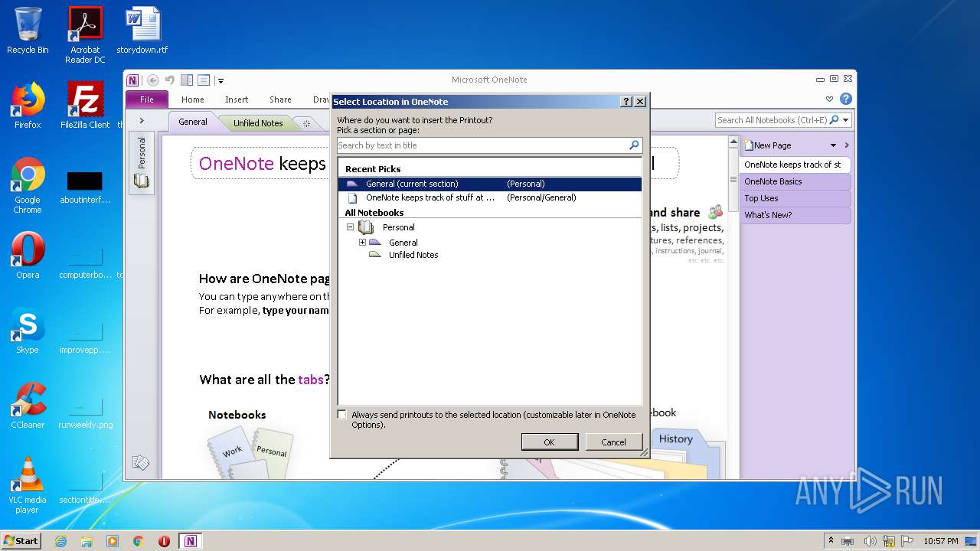This screenshot has height=551, width=980.
Task: Open Internet Explorer from taskbar
Action: point(60,541)
